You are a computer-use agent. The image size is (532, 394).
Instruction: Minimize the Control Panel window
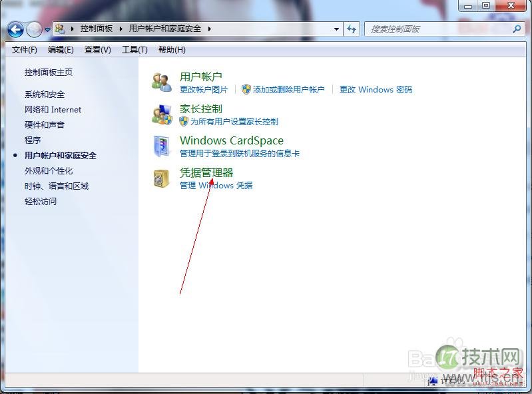468,6
